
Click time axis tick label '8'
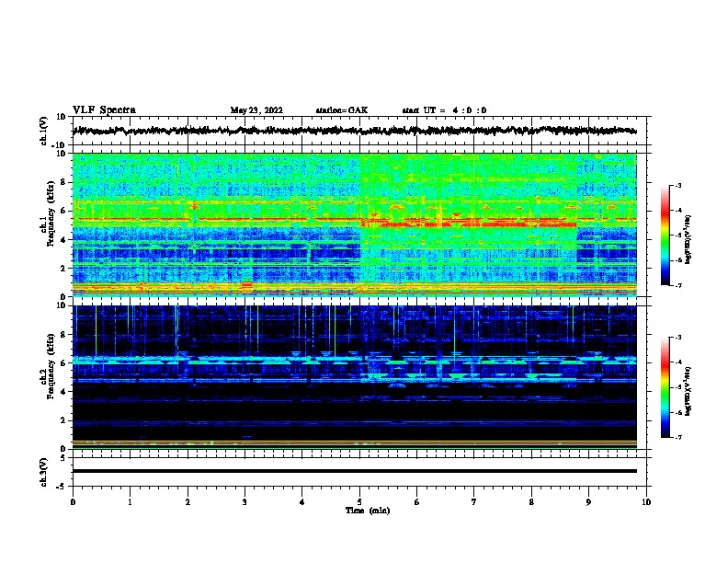click(x=531, y=502)
